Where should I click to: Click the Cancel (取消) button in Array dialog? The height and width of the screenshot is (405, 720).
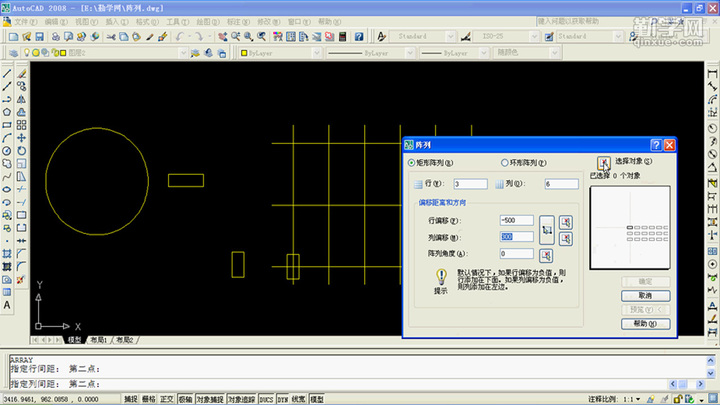pyautogui.click(x=645, y=295)
